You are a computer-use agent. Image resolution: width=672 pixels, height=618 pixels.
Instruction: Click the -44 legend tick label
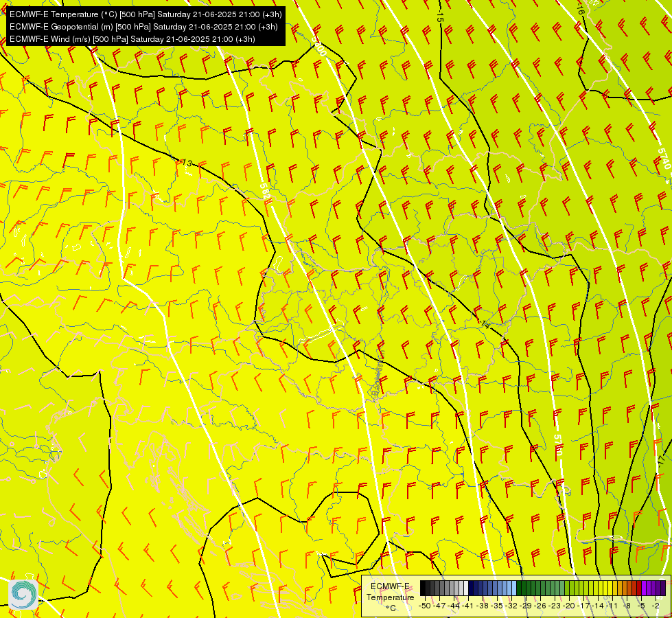pos(454,606)
